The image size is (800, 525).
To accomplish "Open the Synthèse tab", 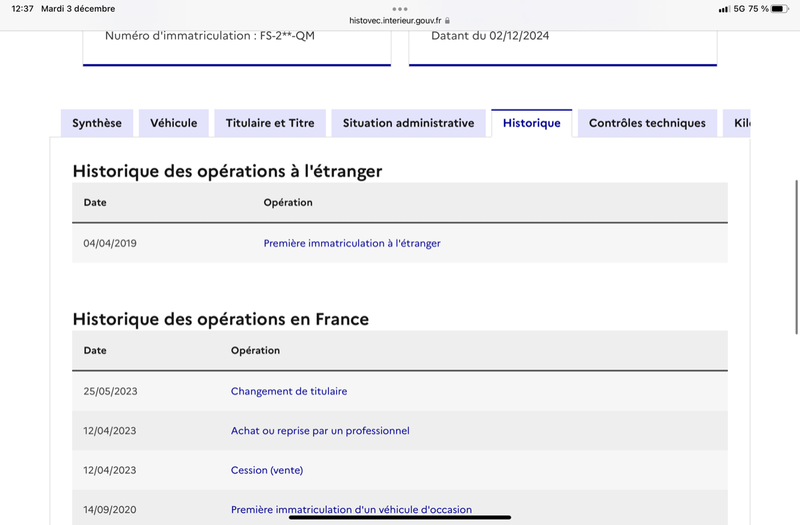I will pyautogui.click(x=97, y=123).
